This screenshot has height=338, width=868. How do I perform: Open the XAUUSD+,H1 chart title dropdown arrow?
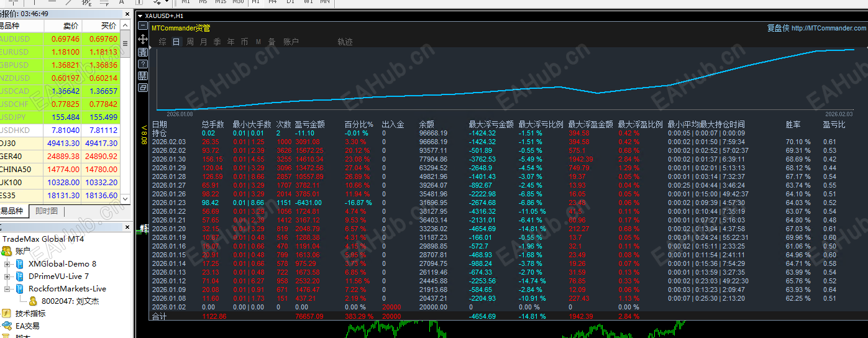pos(140,16)
